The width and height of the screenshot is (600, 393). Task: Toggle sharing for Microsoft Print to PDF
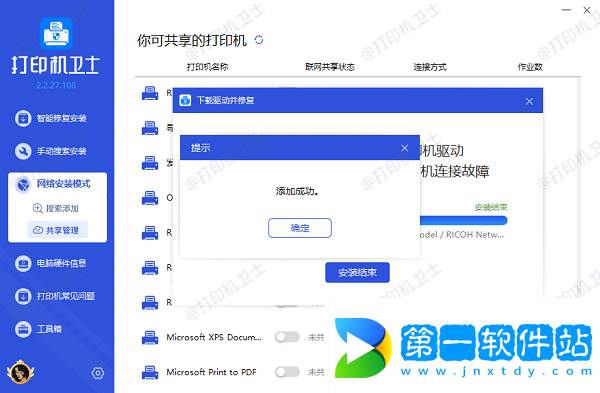287,372
